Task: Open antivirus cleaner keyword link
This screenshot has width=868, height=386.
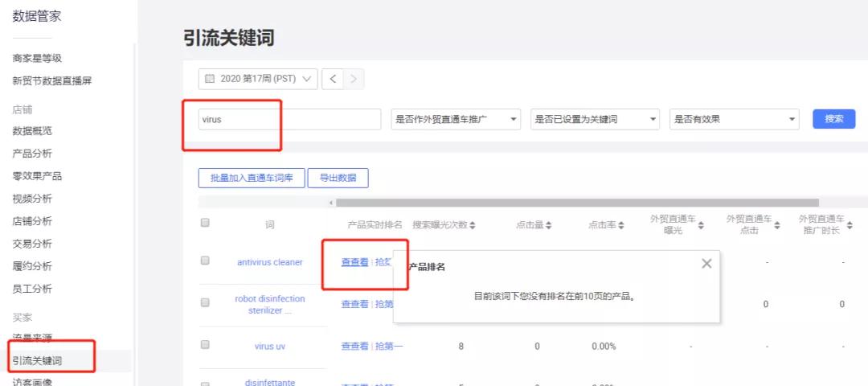Action: pos(270,262)
